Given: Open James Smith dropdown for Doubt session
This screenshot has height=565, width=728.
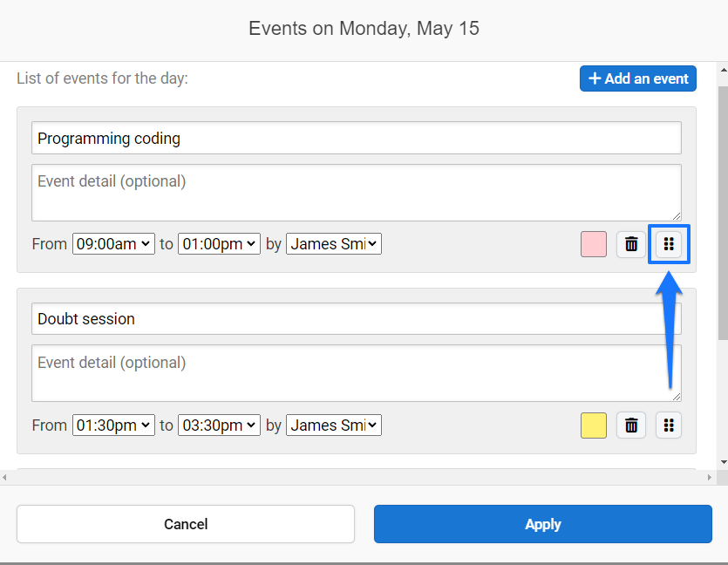Looking at the screenshot, I should [334, 425].
